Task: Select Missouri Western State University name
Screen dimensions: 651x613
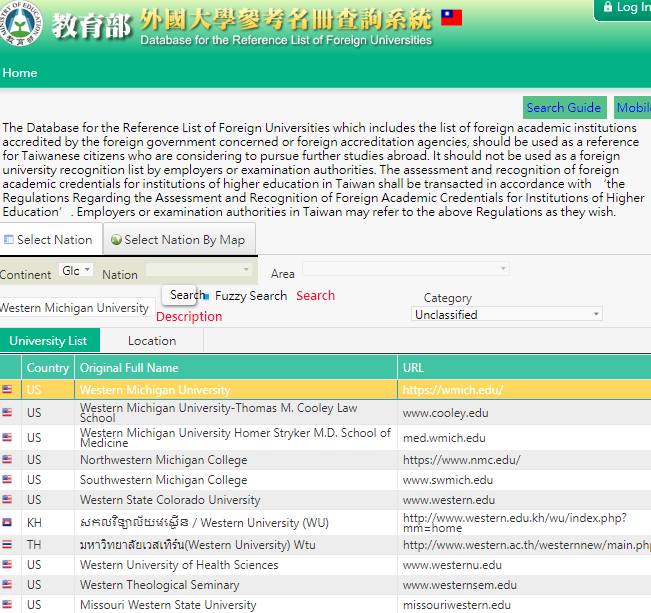Action: coord(168,605)
